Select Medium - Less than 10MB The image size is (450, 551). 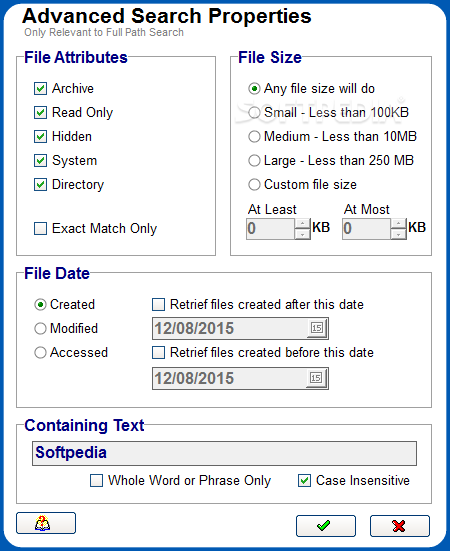[x=254, y=136]
